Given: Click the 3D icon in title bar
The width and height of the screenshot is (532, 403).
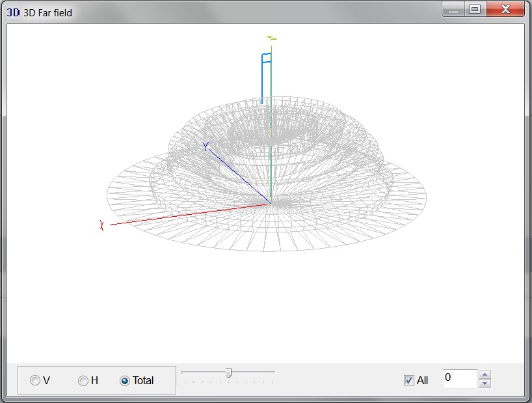Looking at the screenshot, I should [13, 12].
